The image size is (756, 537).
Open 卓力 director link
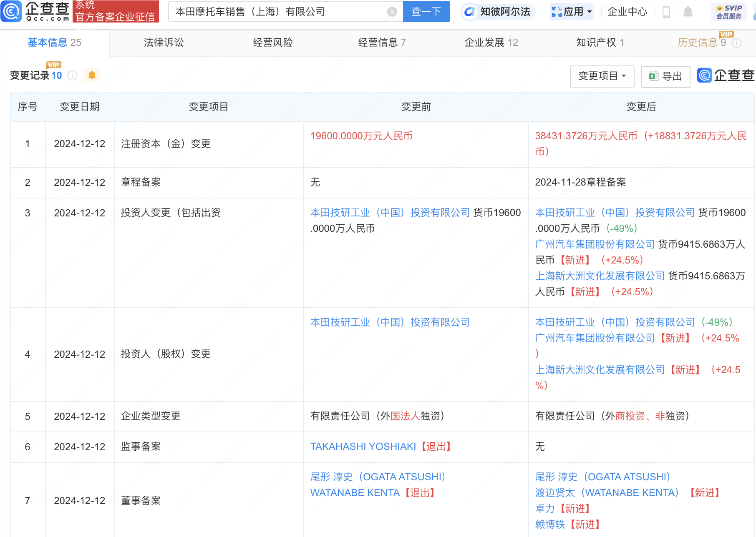pyautogui.click(x=545, y=509)
